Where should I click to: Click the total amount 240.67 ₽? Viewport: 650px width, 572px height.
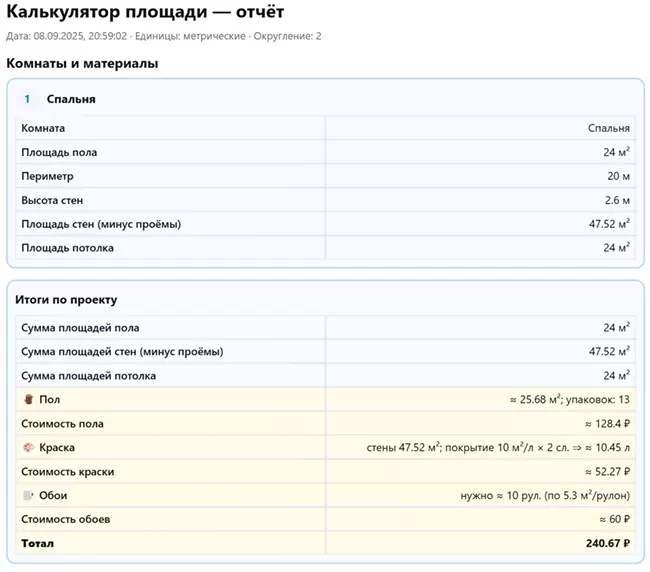tap(608, 543)
